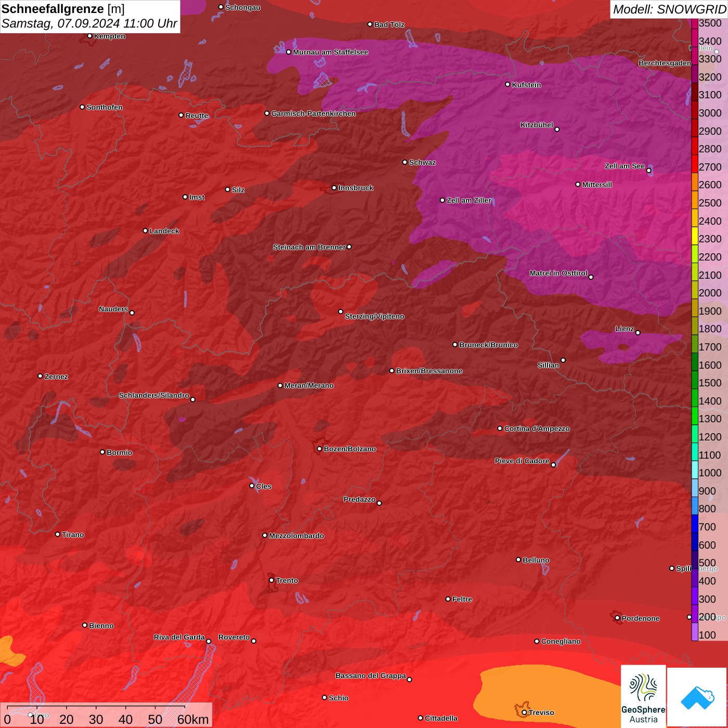Click the Zell am Ziller label

469,200
